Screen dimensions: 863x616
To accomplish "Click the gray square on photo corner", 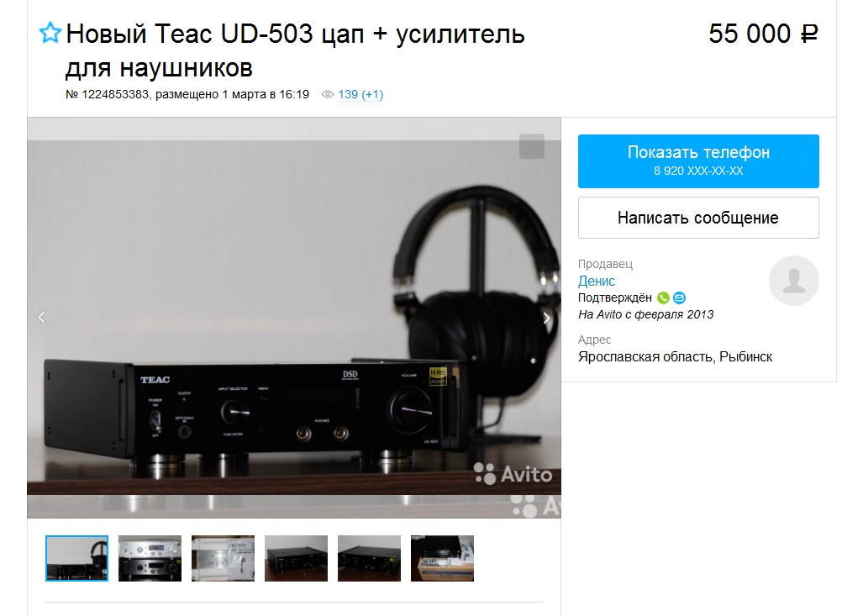I will point(532,146).
